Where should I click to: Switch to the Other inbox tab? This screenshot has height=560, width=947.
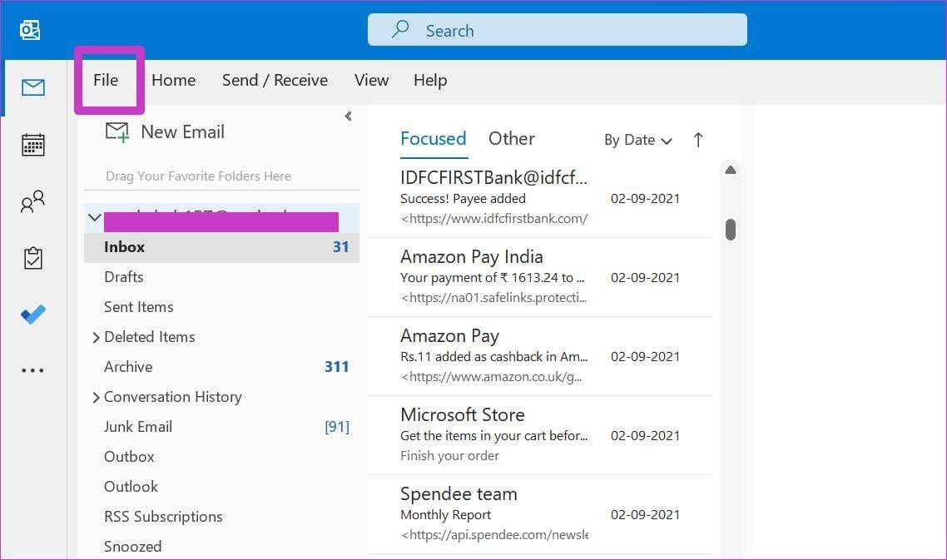click(511, 139)
